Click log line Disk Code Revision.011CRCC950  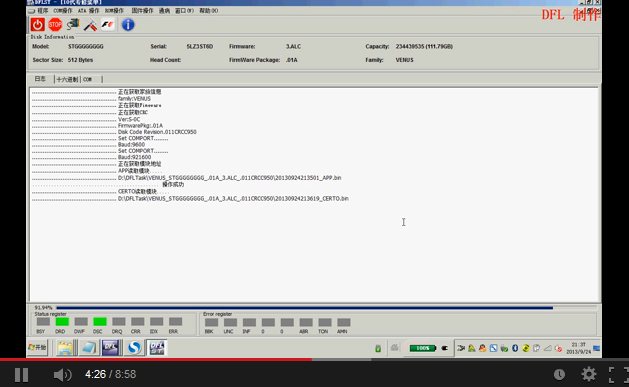click(157, 132)
